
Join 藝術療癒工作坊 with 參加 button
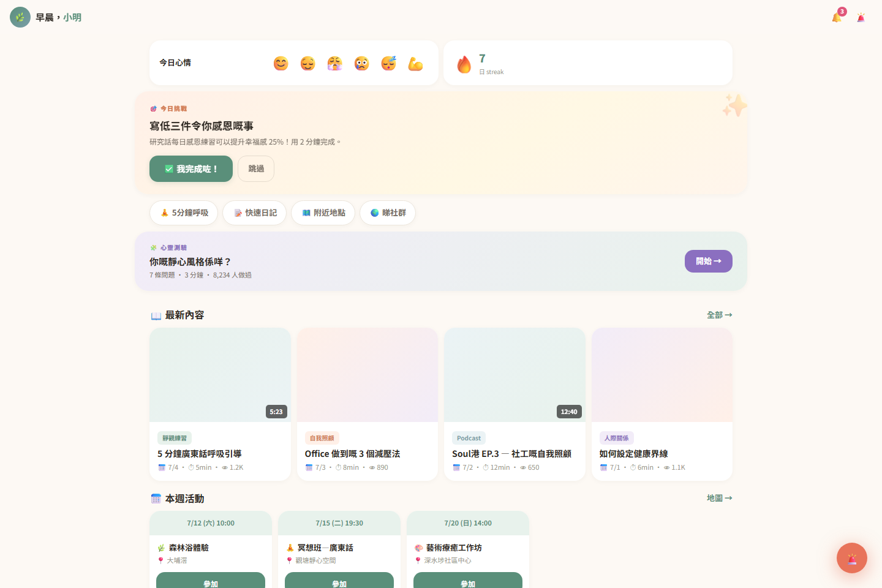468,581
